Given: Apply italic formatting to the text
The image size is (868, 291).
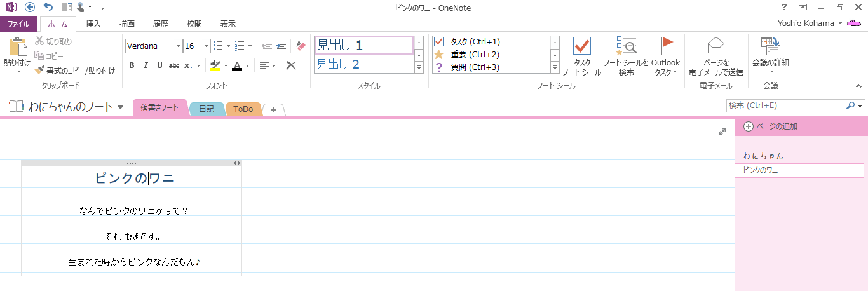Looking at the screenshot, I should [x=146, y=65].
